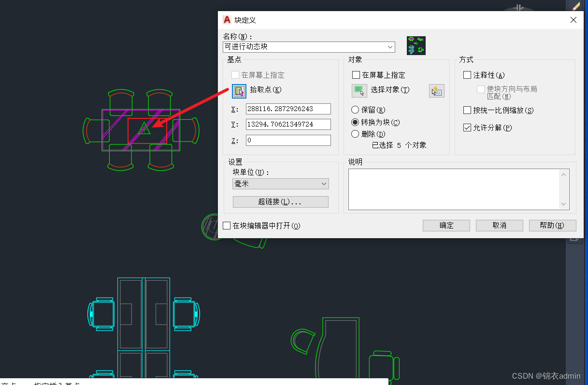The width and height of the screenshot is (588, 385).
Task: Click the pencil icon at top-right toolbar
Action: click(x=575, y=6)
